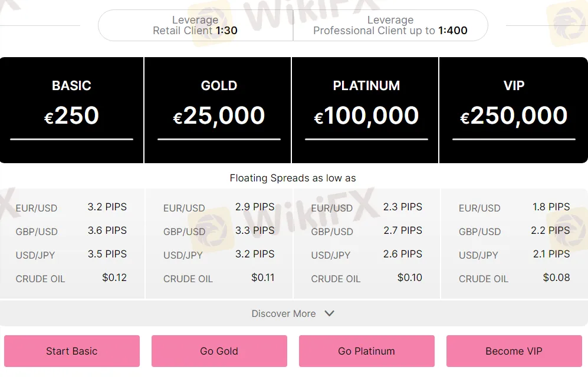Screen dimensions: 588x377
Task: Click Professional Client up to 1:400 leverage
Action: pyautogui.click(x=390, y=25)
